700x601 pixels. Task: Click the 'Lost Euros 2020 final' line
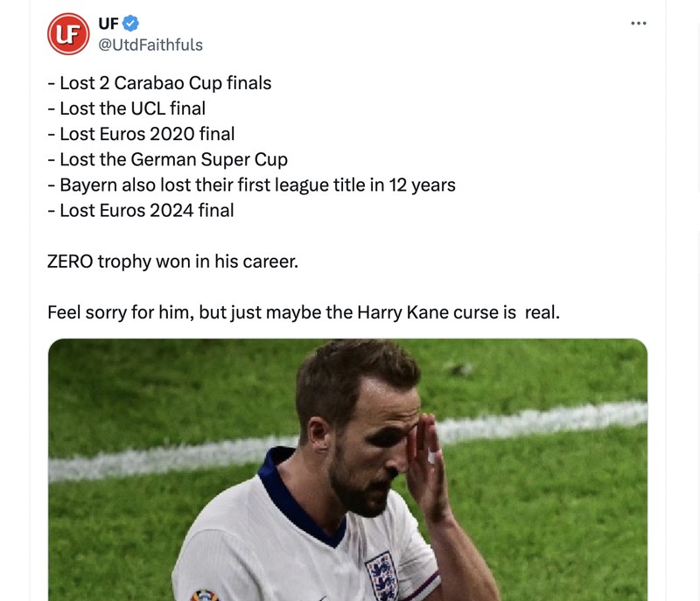click(x=138, y=133)
